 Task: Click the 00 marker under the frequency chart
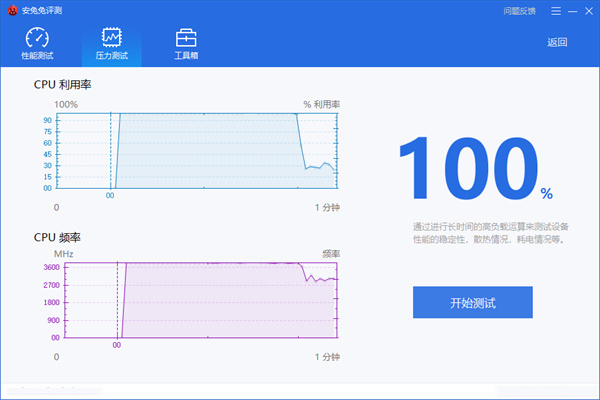click(117, 345)
